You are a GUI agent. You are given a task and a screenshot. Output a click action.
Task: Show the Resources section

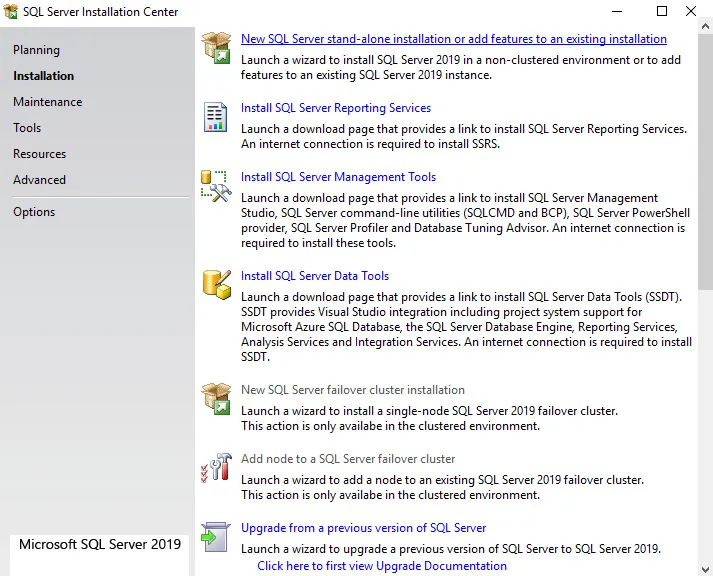tap(40, 154)
